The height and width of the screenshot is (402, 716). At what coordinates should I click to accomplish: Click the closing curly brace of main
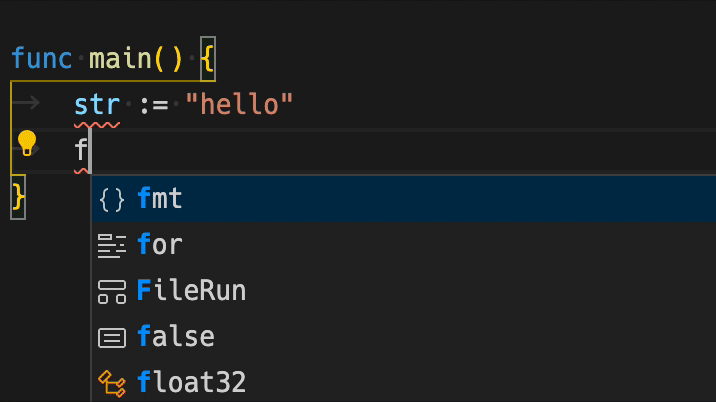point(17,195)
